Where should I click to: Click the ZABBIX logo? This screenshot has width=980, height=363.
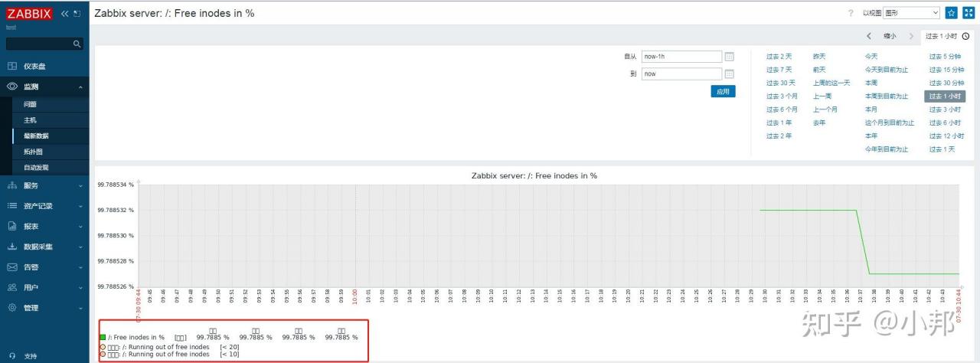click(29, 14)
